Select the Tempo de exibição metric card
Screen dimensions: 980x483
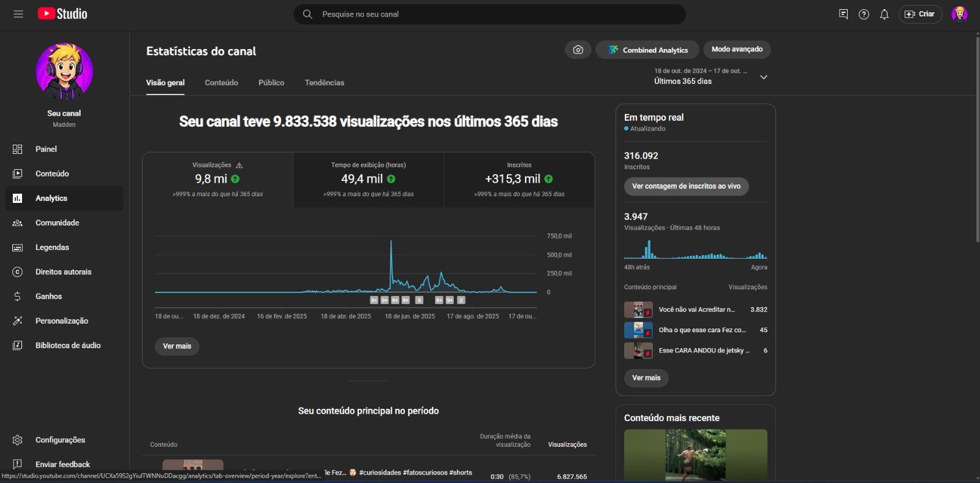click(368, 180)
